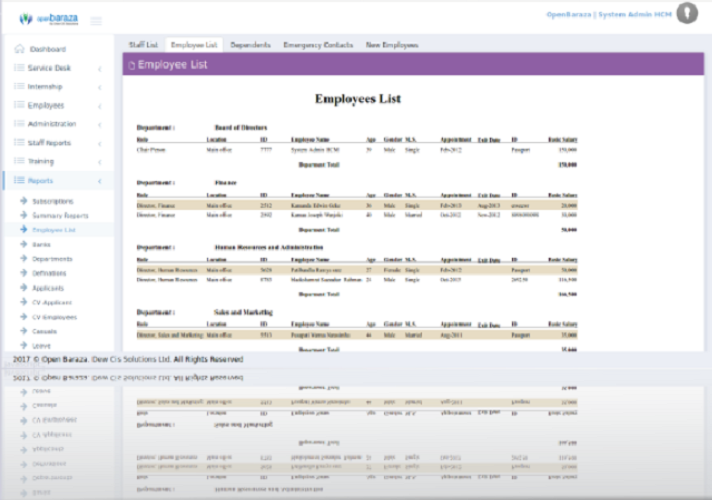Open Employee List in the Reports submenu

pyautogui.click(x=54, y=230)
